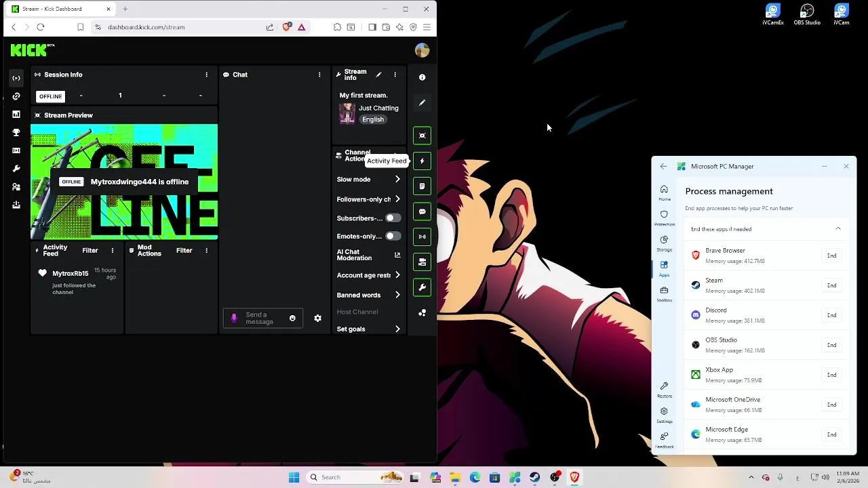Go to Toolbox tab in PC Manager
The width and height of the screenshot is (868, 488).
pyautogui.click(x=664, y=294)
